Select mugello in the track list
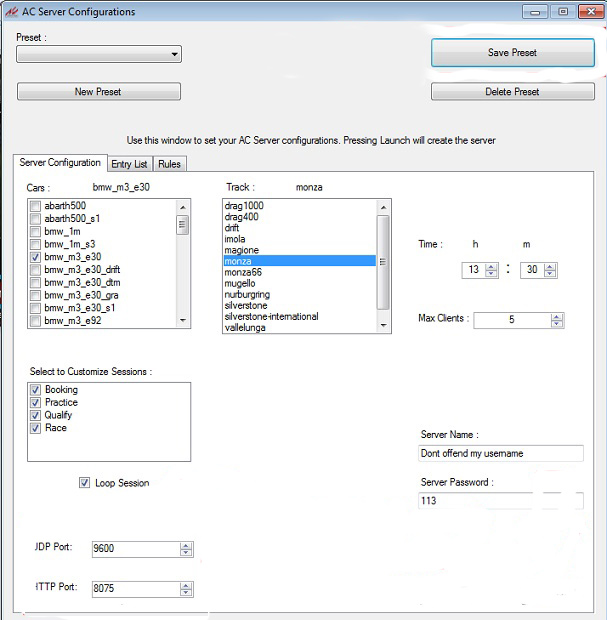The width and height of the screenshot is (607, 620). (239, 283)
